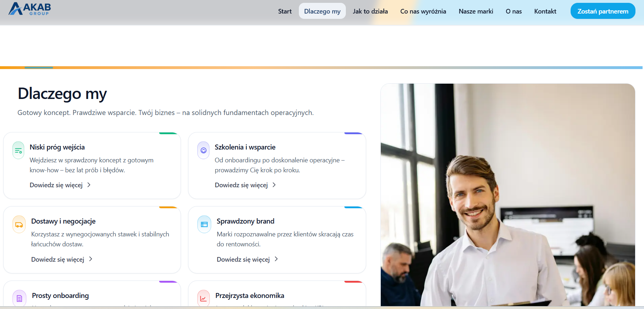Viewport: 644px width, 309px height.
Task: Select the Dlaczego my navigation tab
Action: (322, 11)
